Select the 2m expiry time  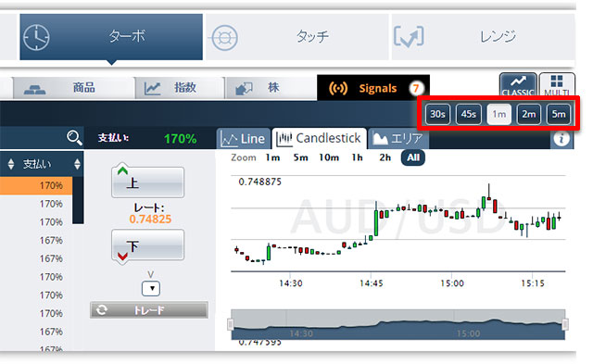pyautogui.click(x=529, y=114)
